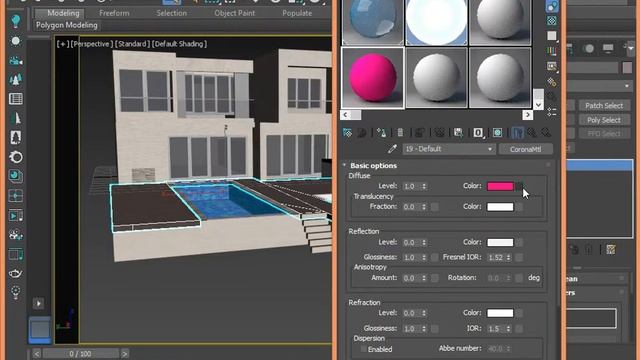Click the Refraction Level value field
Screen dimensions: 640x360
pyautogui.click(x=411, y=313)
